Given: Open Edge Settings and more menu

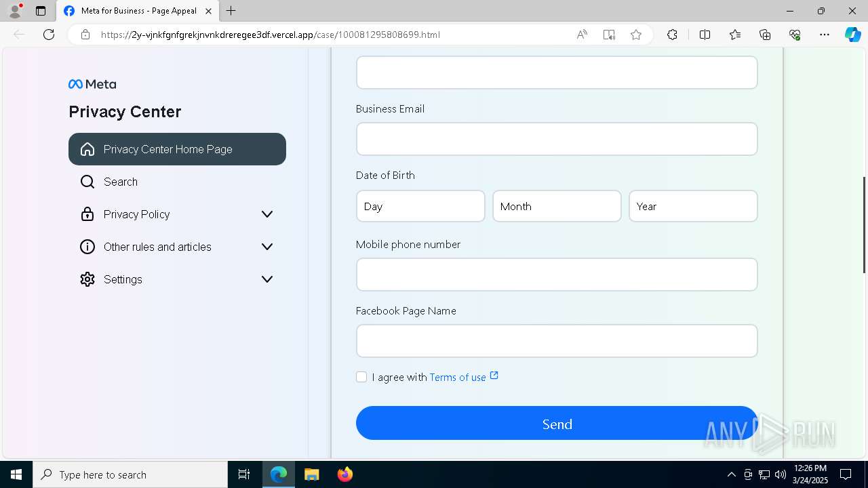Looking at the screenshot, I should tap(825, 35).
